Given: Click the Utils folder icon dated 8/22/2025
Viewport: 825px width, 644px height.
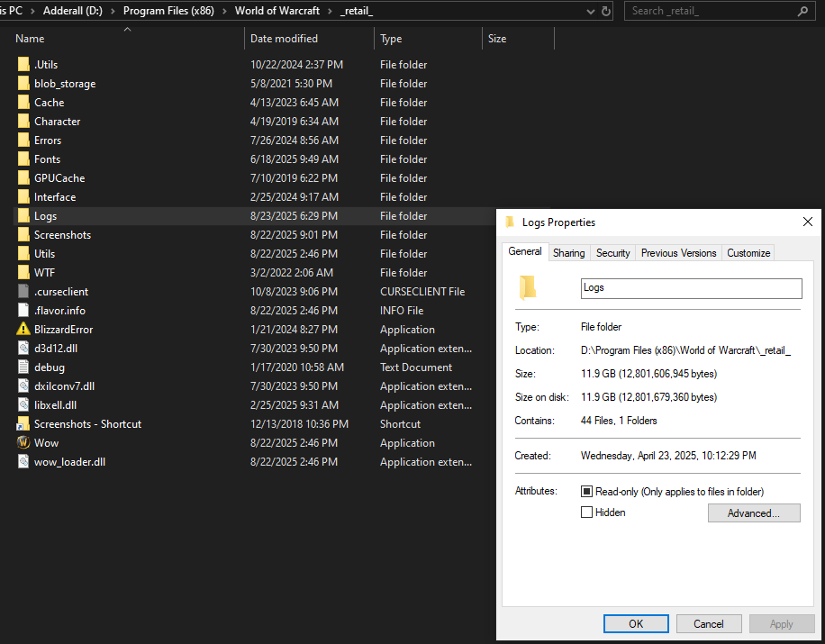Looking at the screenshot, I should 23,254.
